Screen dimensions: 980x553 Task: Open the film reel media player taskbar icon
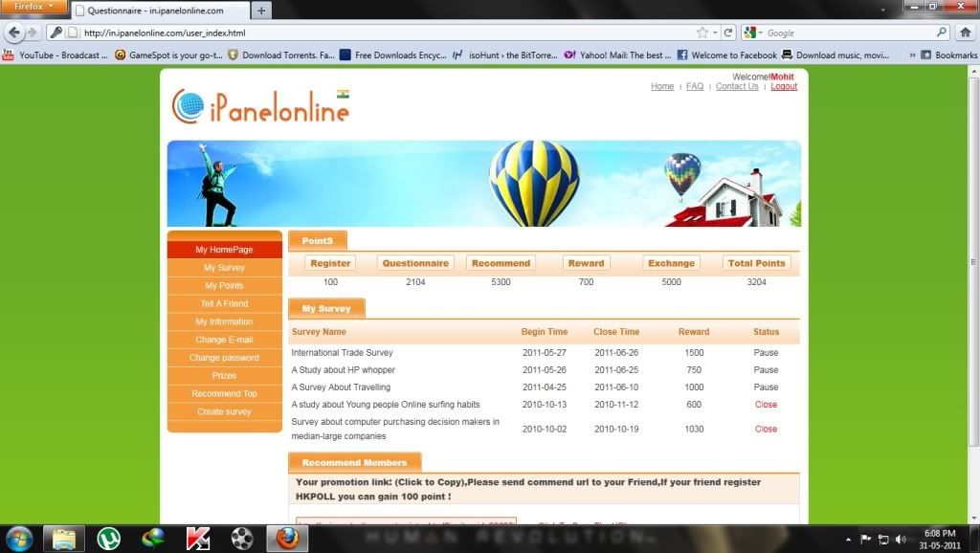click(x=242, y=539)
